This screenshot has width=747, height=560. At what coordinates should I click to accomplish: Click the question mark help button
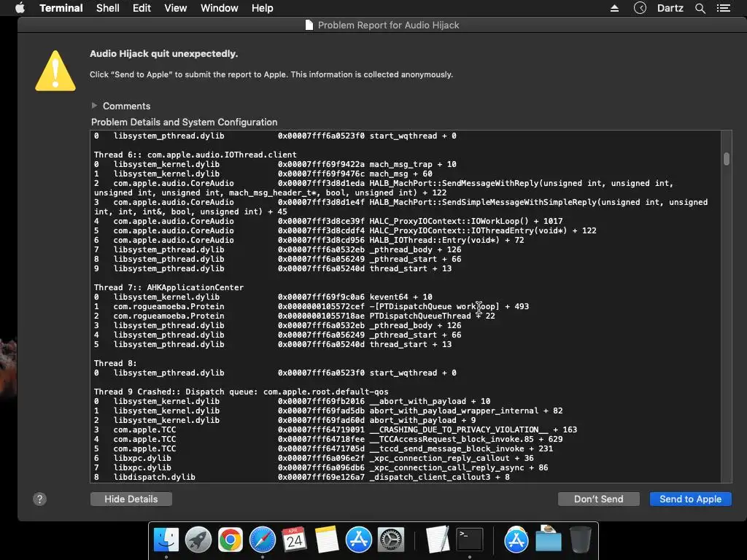(39, 499)
